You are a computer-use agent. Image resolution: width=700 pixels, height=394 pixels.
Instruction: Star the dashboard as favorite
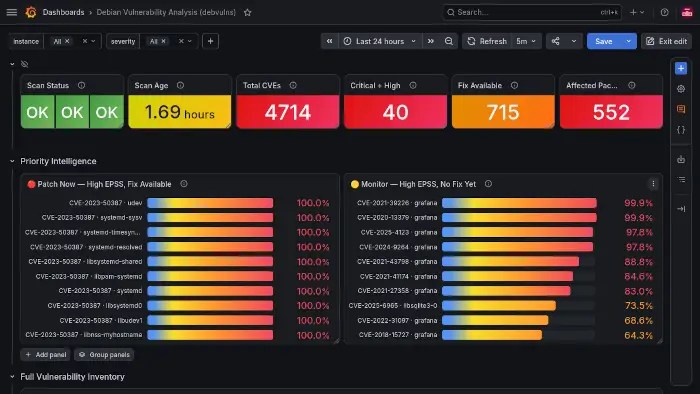[248, 12]
